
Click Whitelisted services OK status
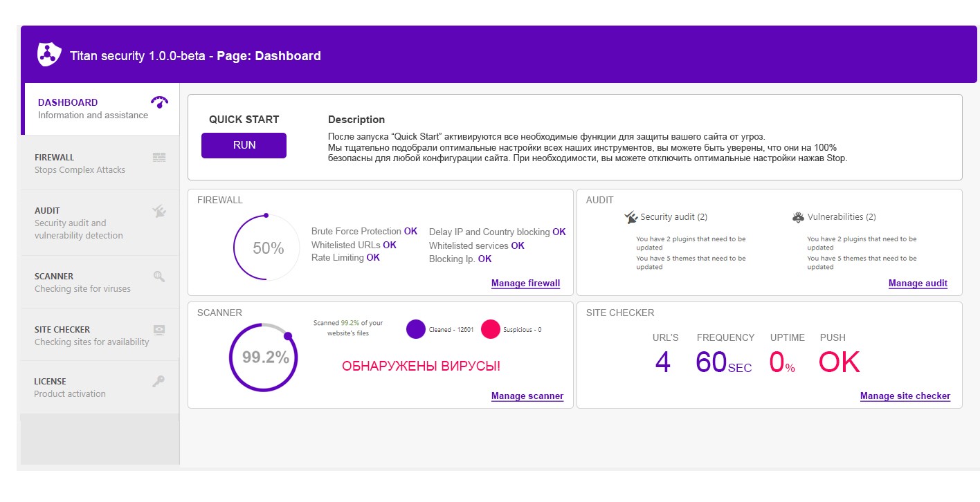[x=477, y=245]
